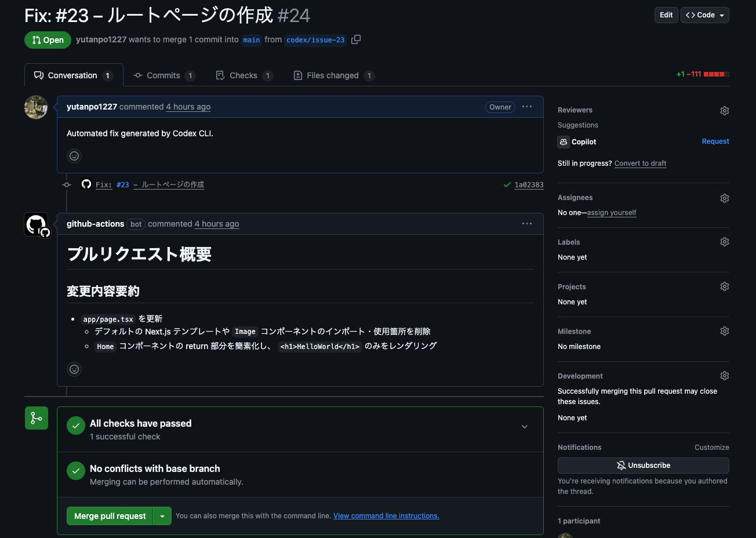Image resolution: width=756 pixels, height=538 pixels.
Task: Click the bot label badge
Action: (136, 224)
